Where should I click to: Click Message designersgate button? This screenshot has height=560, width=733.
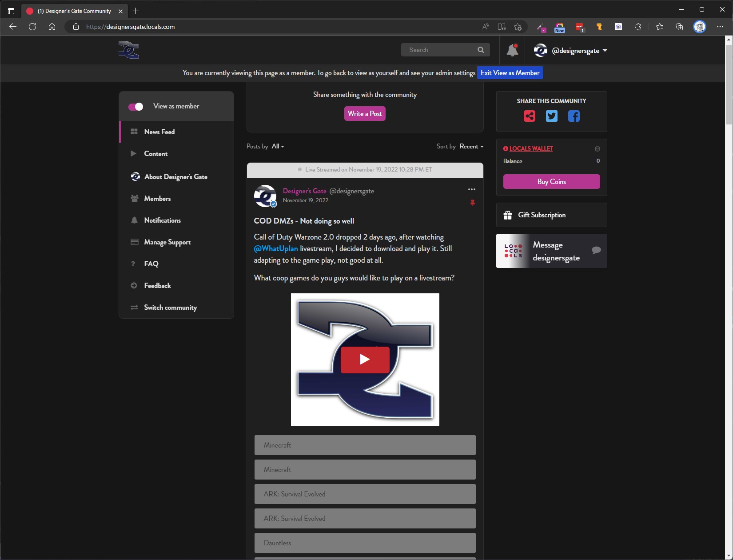click(x=551, y=251)
